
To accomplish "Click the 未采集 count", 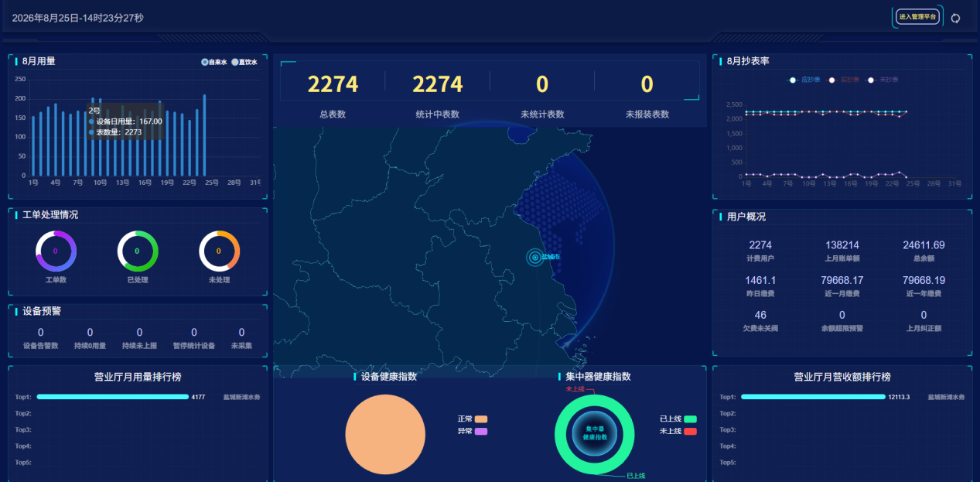I will pos(241,333).
